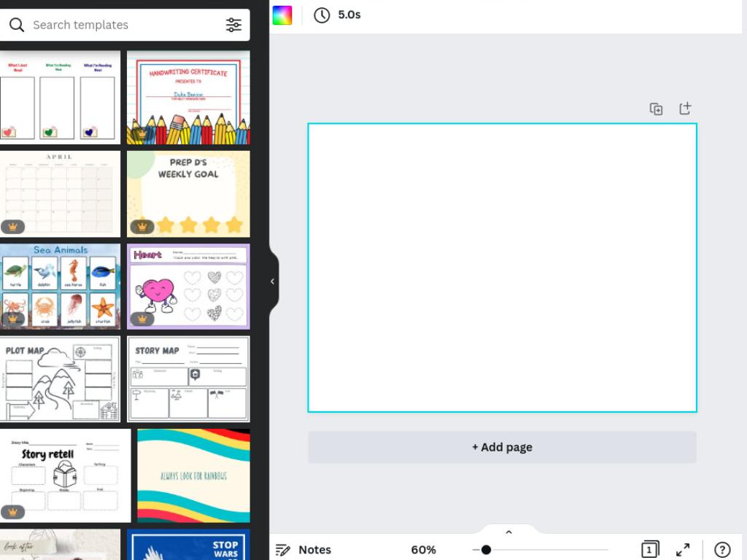The image size is (747, 560).
Task: Collapse the templates side panel arrow
Action: [273, 281]
